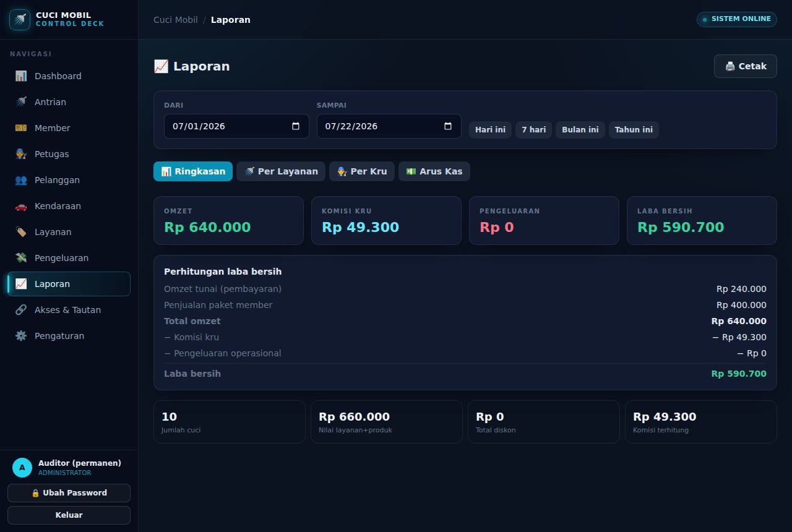Switch to the Per Kru tab
Image resolution: width=792 pixels, height=532 pixels.
pyautogui.click(x=362, y=171)
